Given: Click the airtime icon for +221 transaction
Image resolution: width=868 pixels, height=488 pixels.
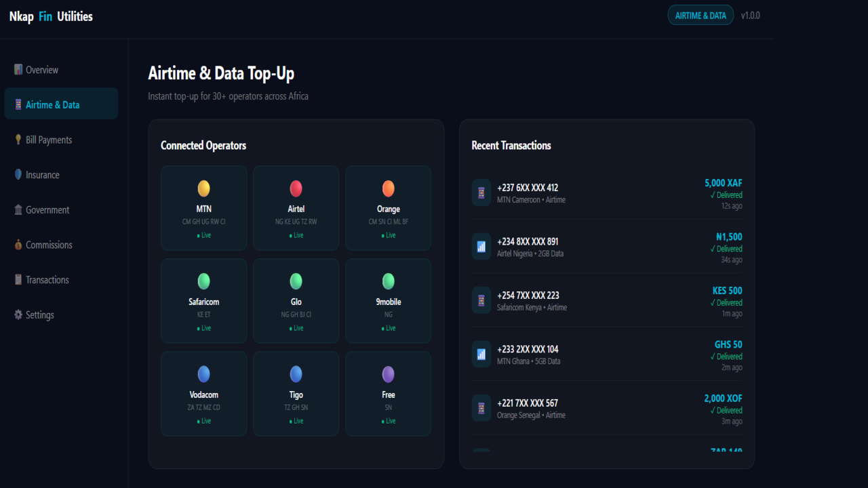Looking at the screenshot, I should click(481, 408).
